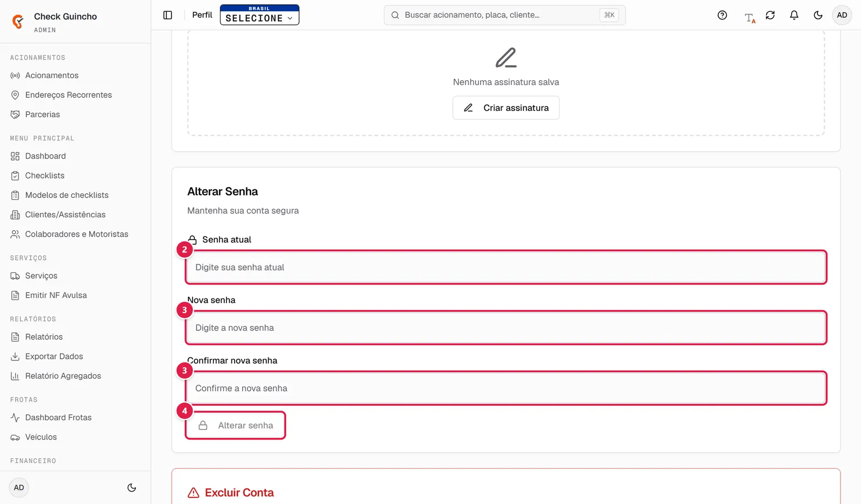
Task: Click the lock icon beside Senha atual
Action: pos(193,239)
